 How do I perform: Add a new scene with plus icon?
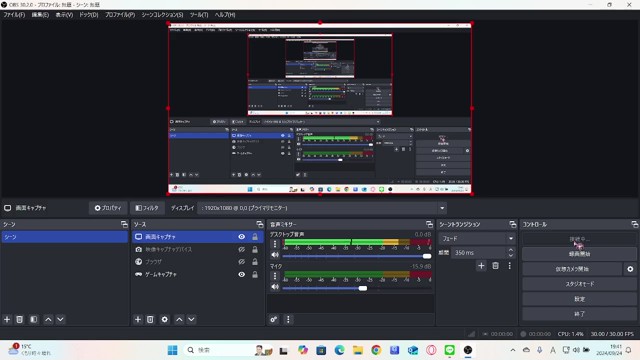[7, 319]
